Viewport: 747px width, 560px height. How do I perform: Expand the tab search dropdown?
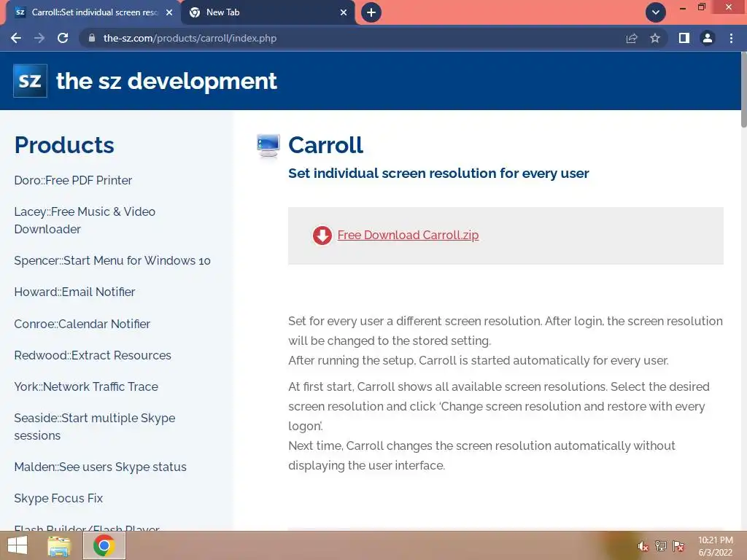point(656,12)
